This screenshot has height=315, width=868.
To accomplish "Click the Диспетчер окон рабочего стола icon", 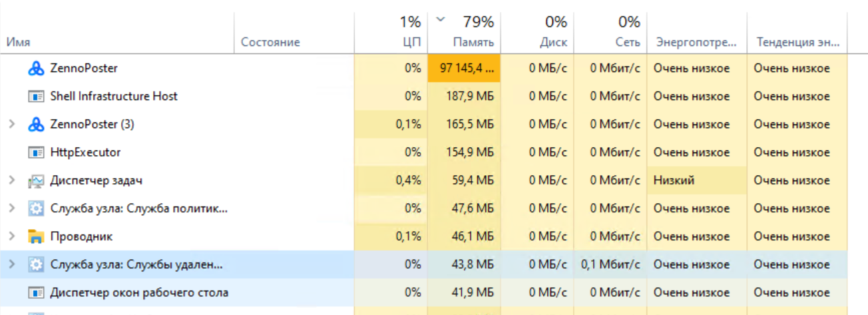I will pyautogui.click(x=35, y=292).
